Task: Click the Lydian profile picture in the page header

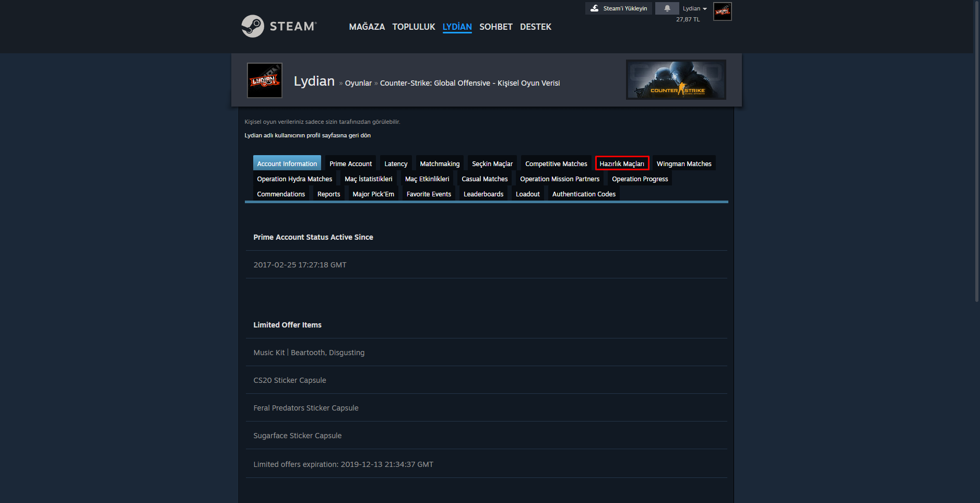Action: (x=265, y=80)
